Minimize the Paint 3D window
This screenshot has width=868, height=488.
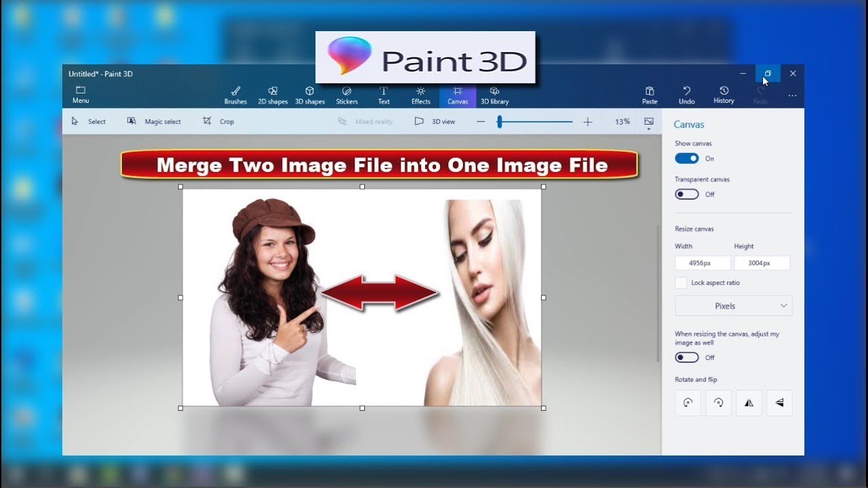[743, 73]
